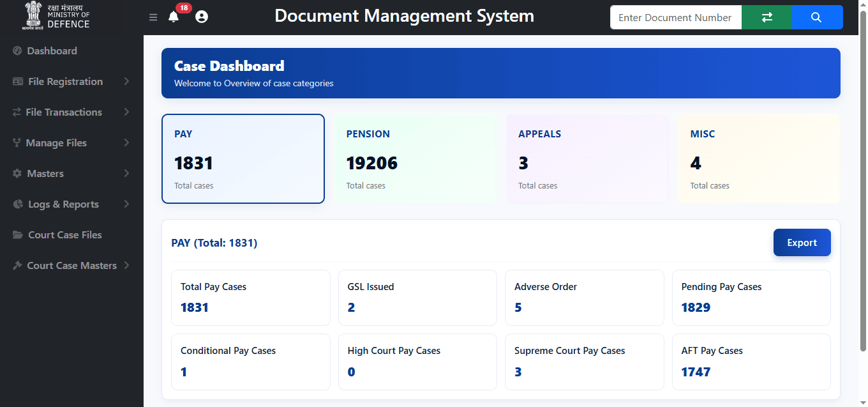Click the Total Pay Cases tile
The width and height of the screenshot is (868, 407).
[x=251, y=298]
